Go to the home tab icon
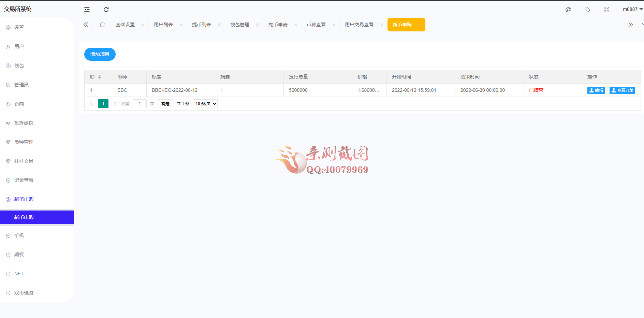 [x=102, y=25]
